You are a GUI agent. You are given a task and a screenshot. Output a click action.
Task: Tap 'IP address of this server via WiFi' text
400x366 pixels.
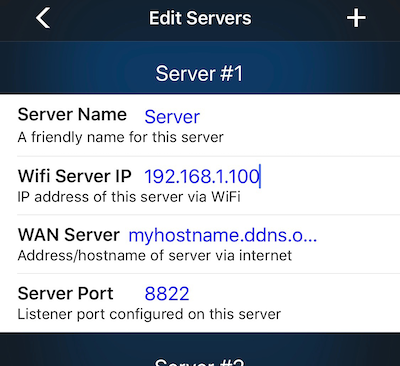pyautogui.click(x=129, y=197)
